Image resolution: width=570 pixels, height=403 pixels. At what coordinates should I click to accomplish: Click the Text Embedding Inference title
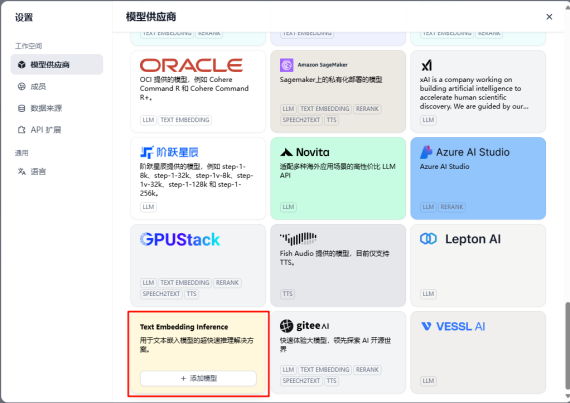184,327
